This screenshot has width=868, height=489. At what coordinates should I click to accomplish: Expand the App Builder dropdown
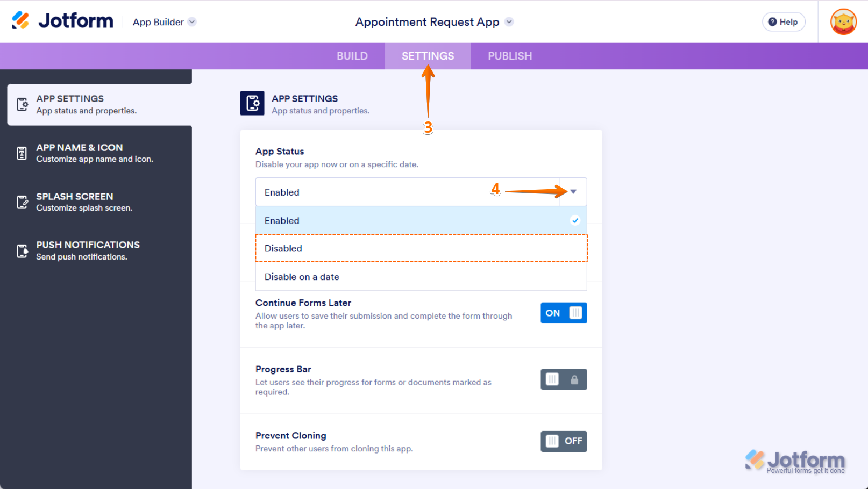[192, 22]
